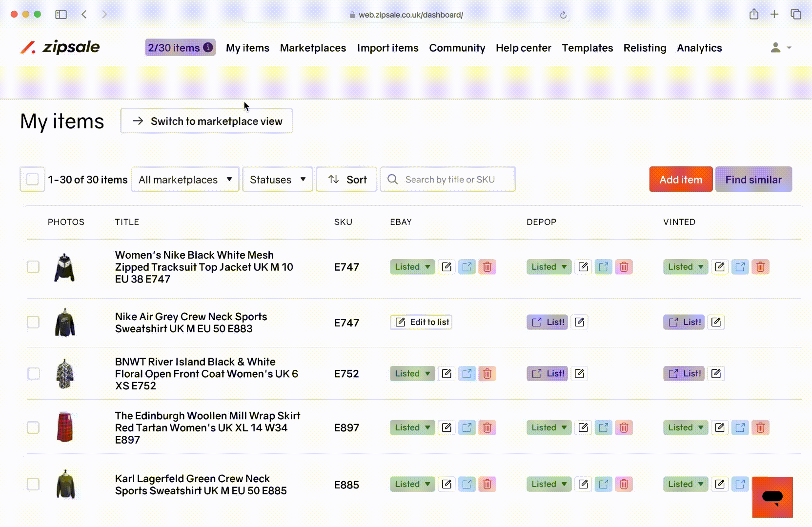
Task: Click the orange Add item button
Action: (x=680, y=180)
